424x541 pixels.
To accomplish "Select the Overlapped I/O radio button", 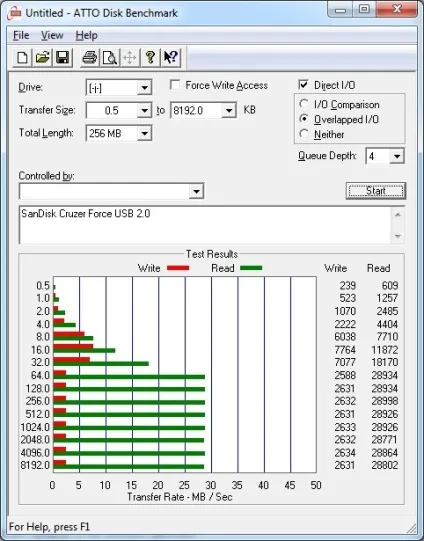I will (x=304, y=119).
